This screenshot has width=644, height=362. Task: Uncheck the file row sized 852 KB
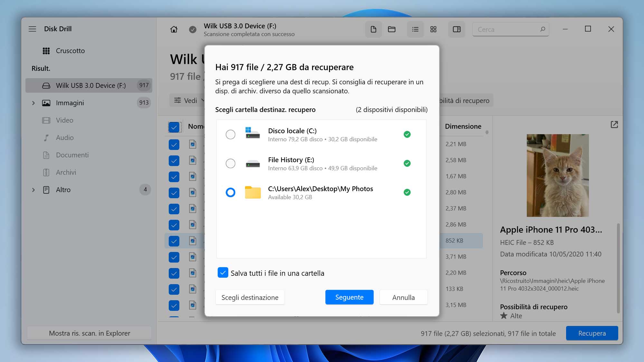(174, 241)
